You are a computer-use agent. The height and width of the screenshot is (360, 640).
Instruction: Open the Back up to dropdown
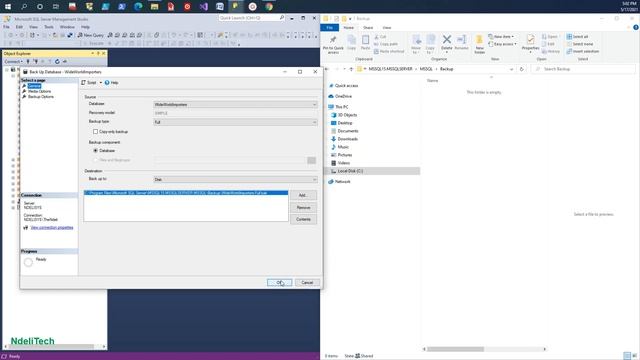coord(235,179)
